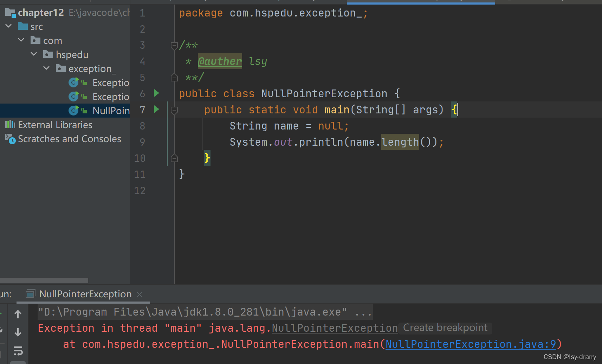Click the main method name on line 7
The image size is (602, 364).
(337, 110)
